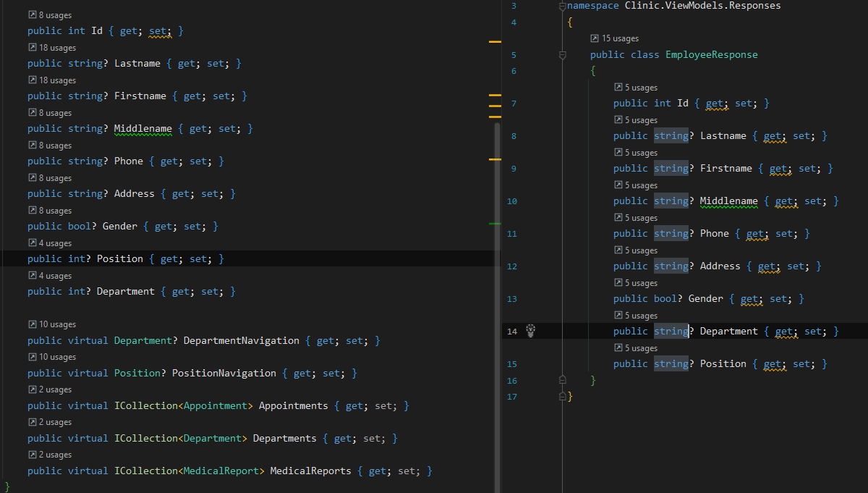The image size is (868, 493).
Task: Click bool keyword on line 13
Action: [665, 298]
